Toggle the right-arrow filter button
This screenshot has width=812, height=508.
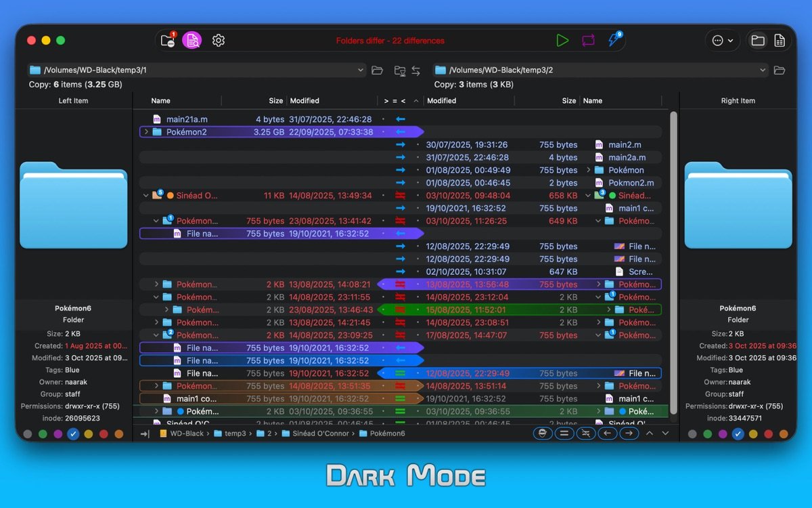629,433
